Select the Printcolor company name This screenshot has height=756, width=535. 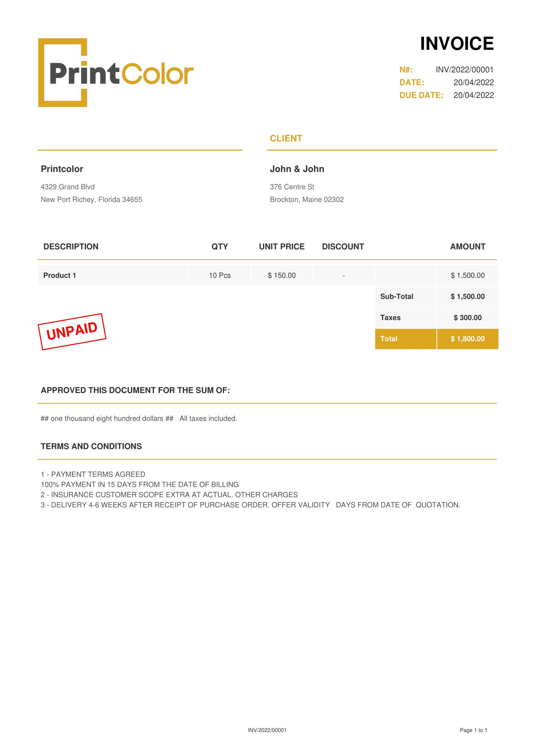(62, 169)
